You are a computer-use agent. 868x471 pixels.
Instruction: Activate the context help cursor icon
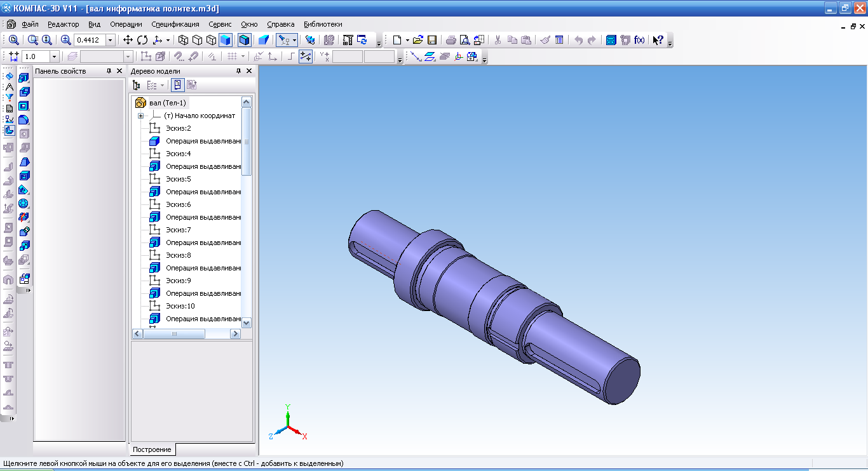(x=658, y=40)
